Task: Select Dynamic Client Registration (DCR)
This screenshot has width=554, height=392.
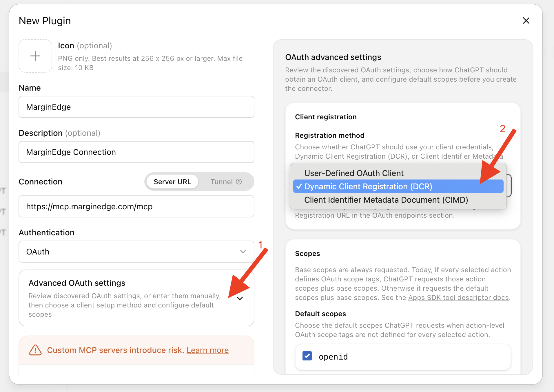Action: pyautogui.click(x=398, y=186)
